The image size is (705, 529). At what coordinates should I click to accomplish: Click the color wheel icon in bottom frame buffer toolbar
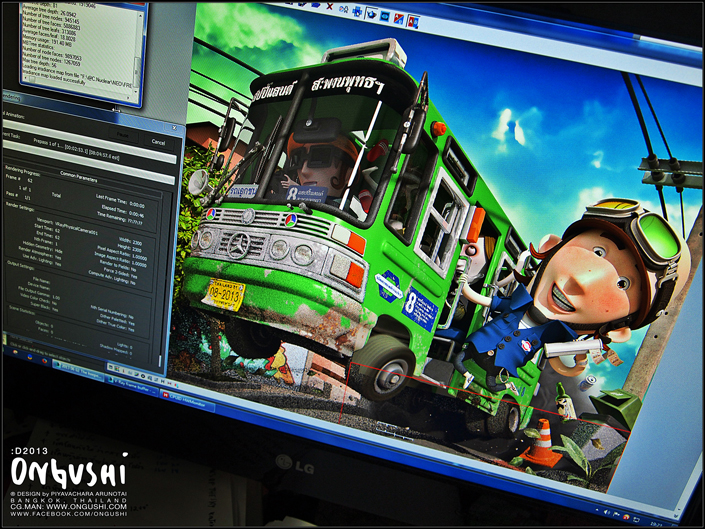[117, 369]
